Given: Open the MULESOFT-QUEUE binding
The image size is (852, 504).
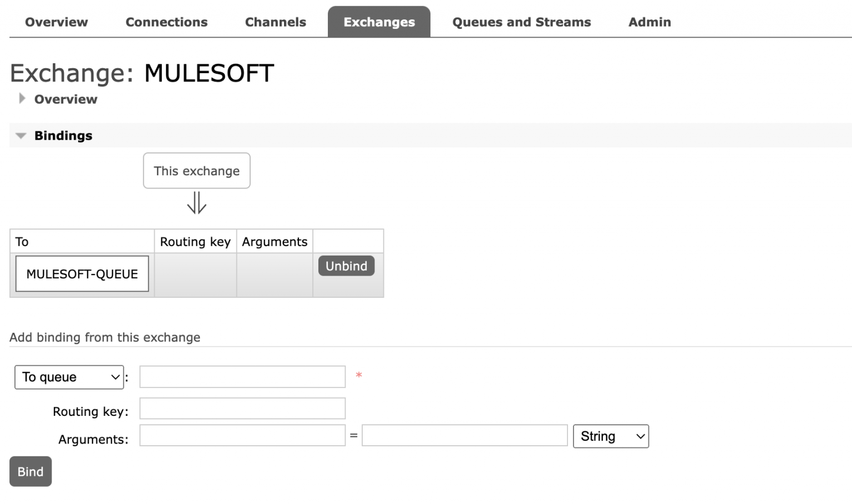Looking at the screenshot, I should click(81, 273).
